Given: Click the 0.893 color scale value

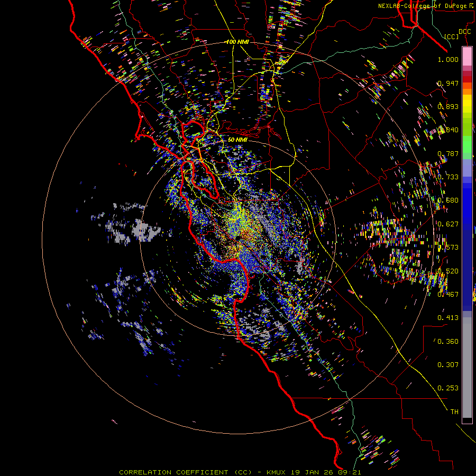Looking at the screenshot, I should tap(448, 106).
